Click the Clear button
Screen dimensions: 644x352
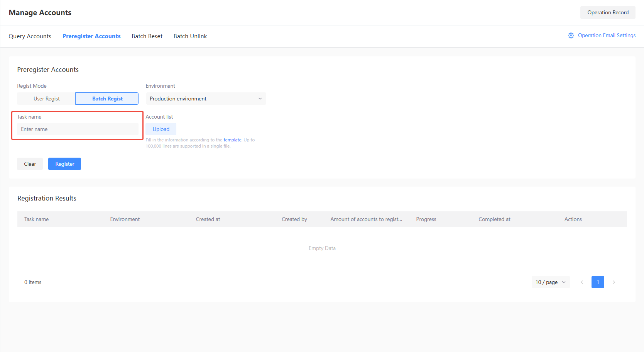pos(30,164)
